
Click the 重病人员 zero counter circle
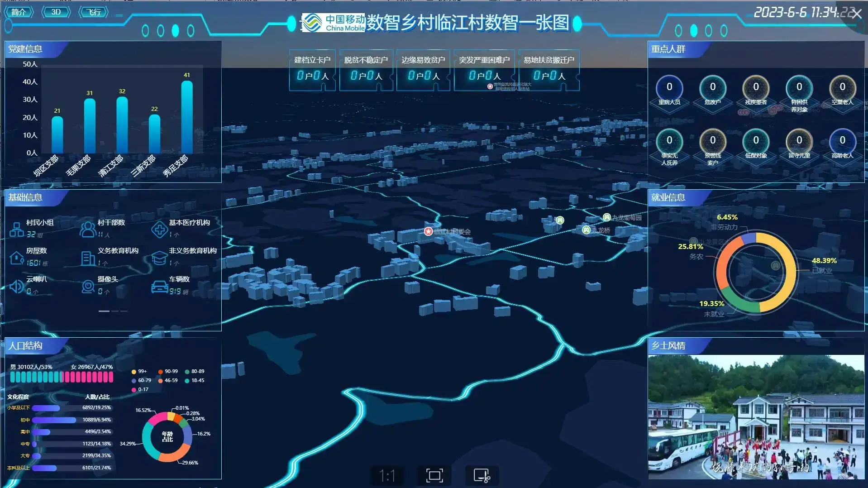click(669, 87)
